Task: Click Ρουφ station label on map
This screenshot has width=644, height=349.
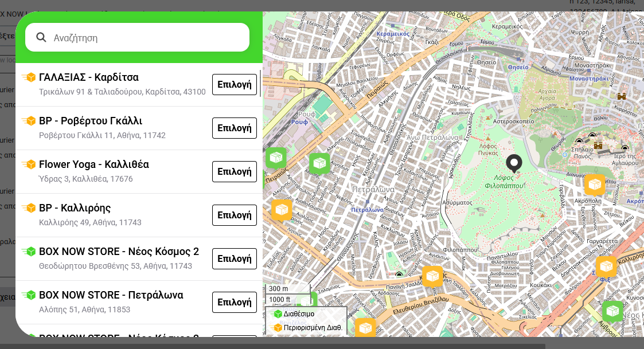Action: click(299, 122)
